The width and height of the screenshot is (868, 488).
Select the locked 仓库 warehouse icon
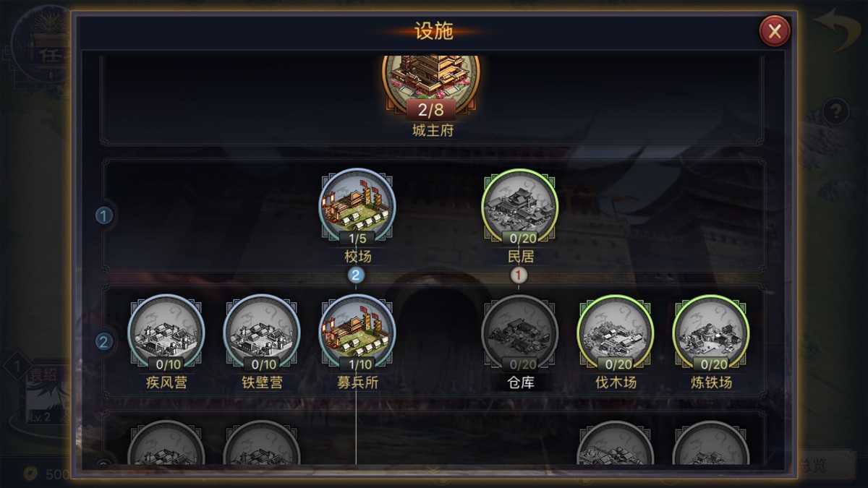click(520, 333)
